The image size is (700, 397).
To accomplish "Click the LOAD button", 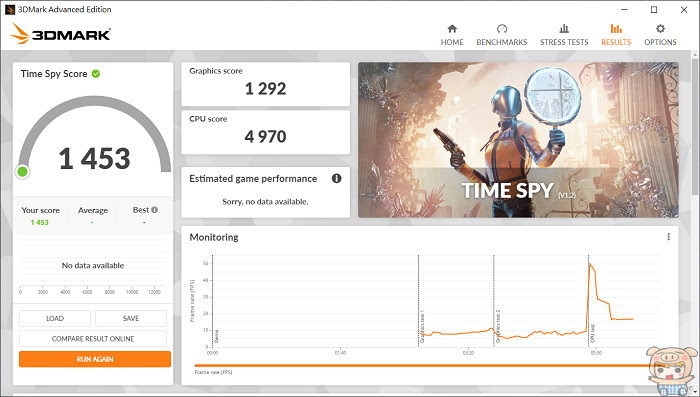I will coord(55,318).
